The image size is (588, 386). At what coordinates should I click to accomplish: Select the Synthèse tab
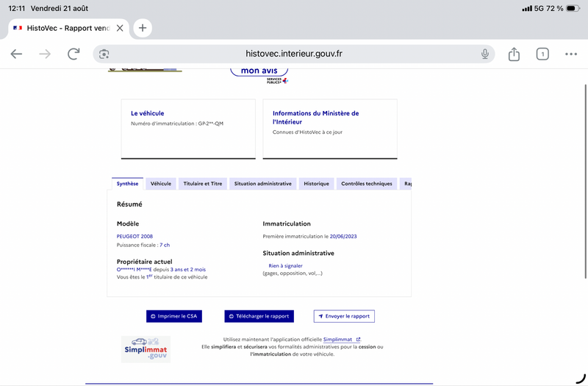point(127,183)
